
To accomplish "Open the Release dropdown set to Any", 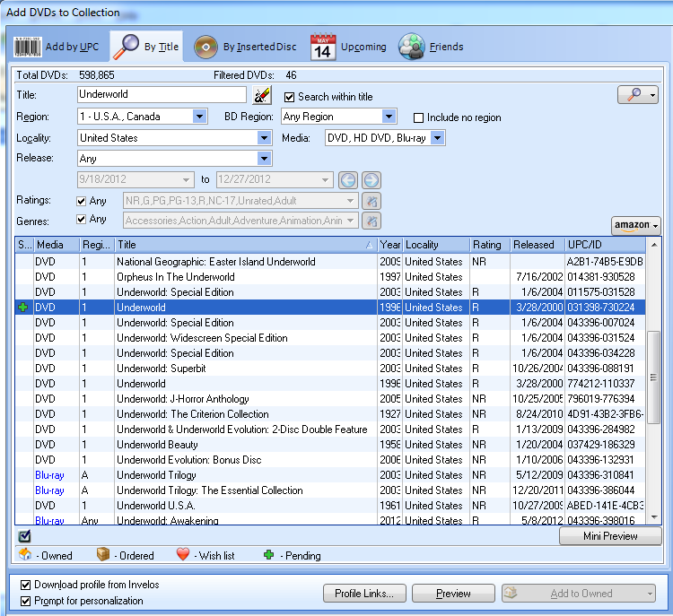I will (264, 159).
